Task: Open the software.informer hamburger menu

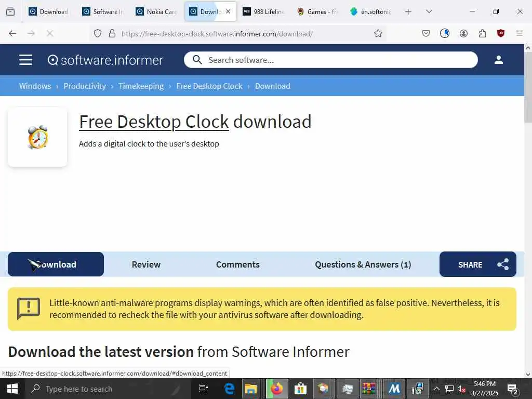Action: 26,60
